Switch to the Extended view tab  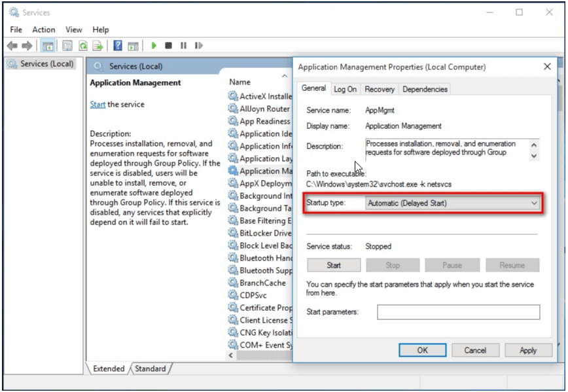pyautogui.click(x=109, y=368)
